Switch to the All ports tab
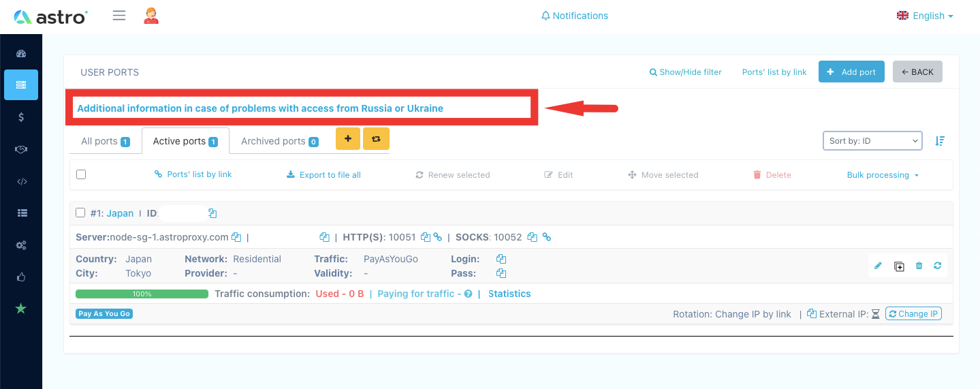This screenshot has width=980, height=389. coord(106,141)
